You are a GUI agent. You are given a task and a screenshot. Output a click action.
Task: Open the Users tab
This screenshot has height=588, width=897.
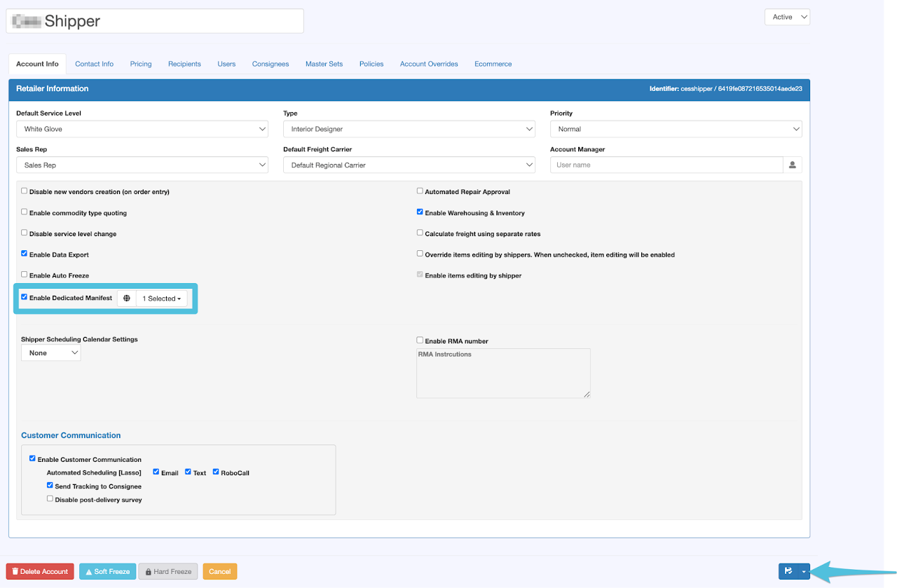(x=226, y=64)
